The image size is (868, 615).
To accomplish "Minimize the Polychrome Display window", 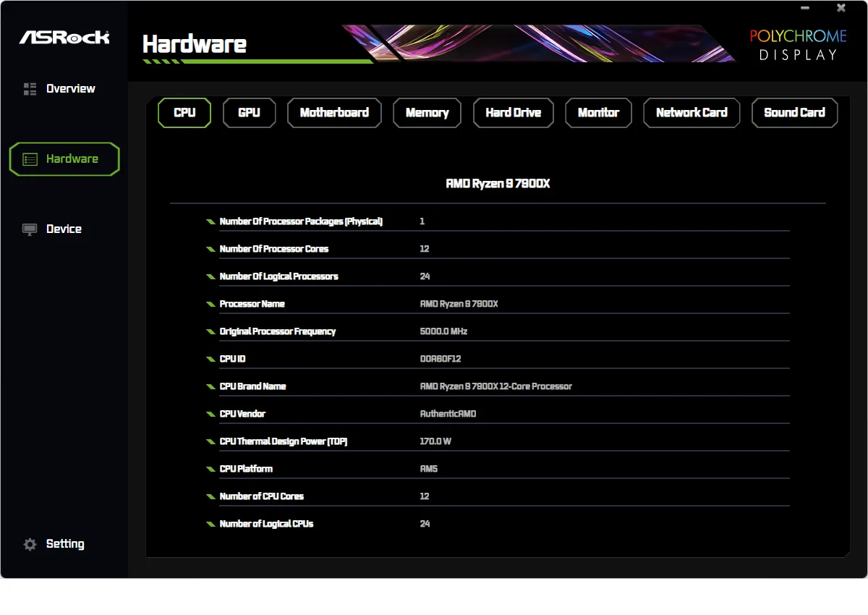I will point(806,9).
